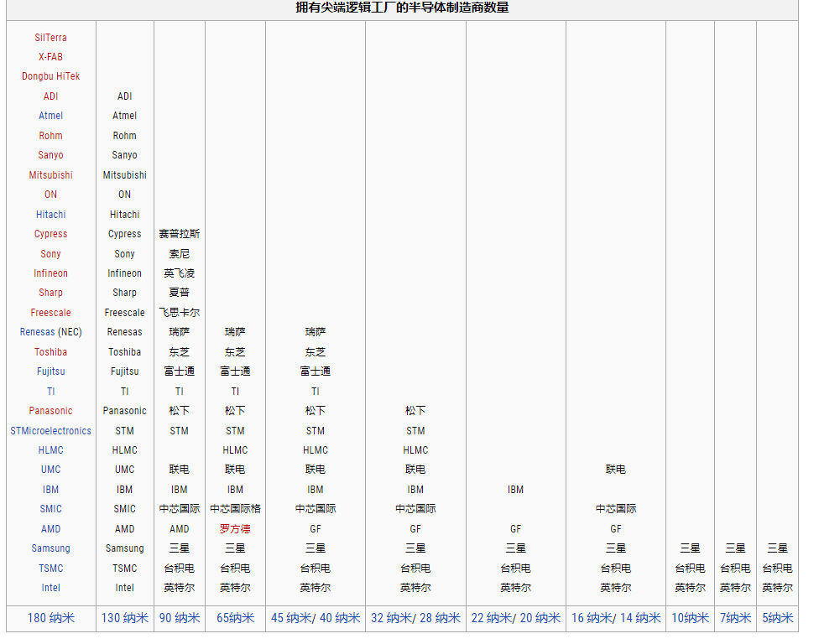Click the Dongbu HiTek link
Viewport: 819px width, 644px height.
click(x=50, y=76)
